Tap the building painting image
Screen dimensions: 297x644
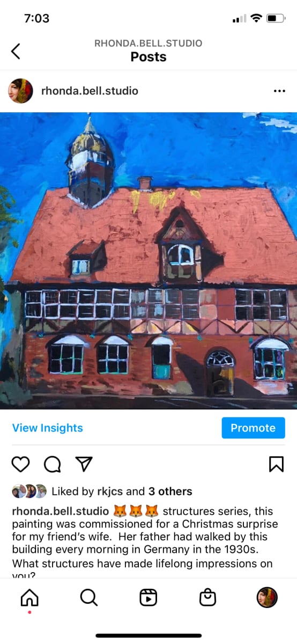click(x=148, y=261)
